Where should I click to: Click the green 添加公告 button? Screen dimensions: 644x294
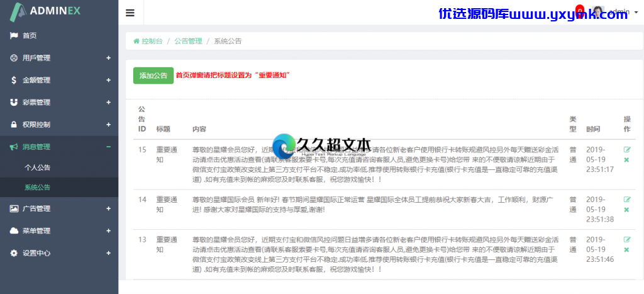153,76
